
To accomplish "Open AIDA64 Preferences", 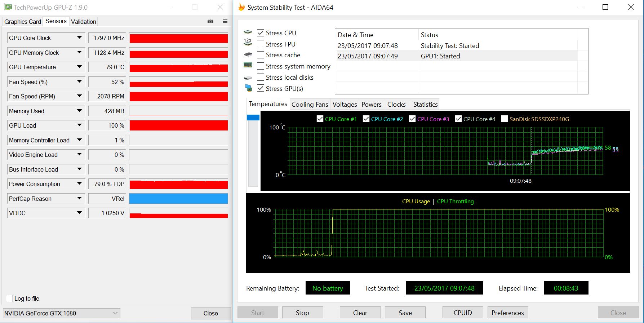I will 508,313.
